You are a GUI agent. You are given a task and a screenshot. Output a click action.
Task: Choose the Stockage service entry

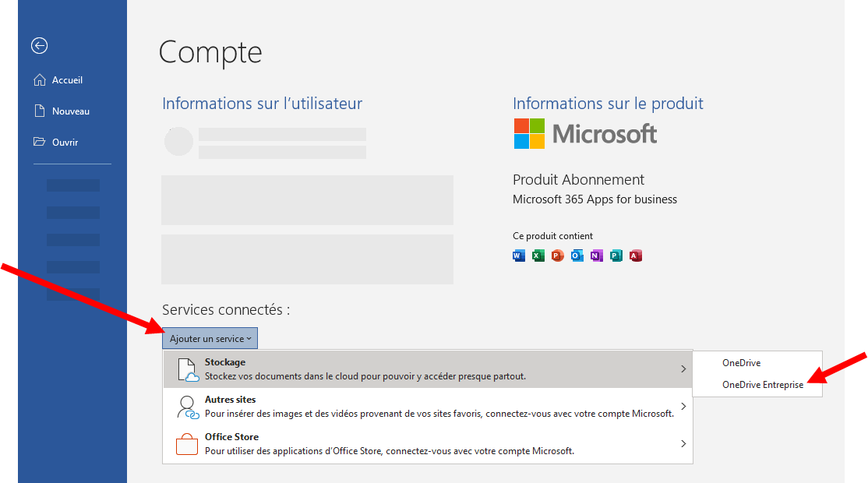click(x=428, y=369)
